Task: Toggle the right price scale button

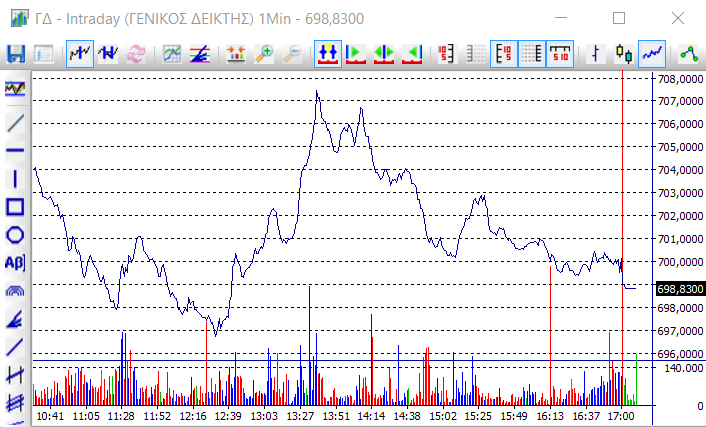Action: coord(504,54)
